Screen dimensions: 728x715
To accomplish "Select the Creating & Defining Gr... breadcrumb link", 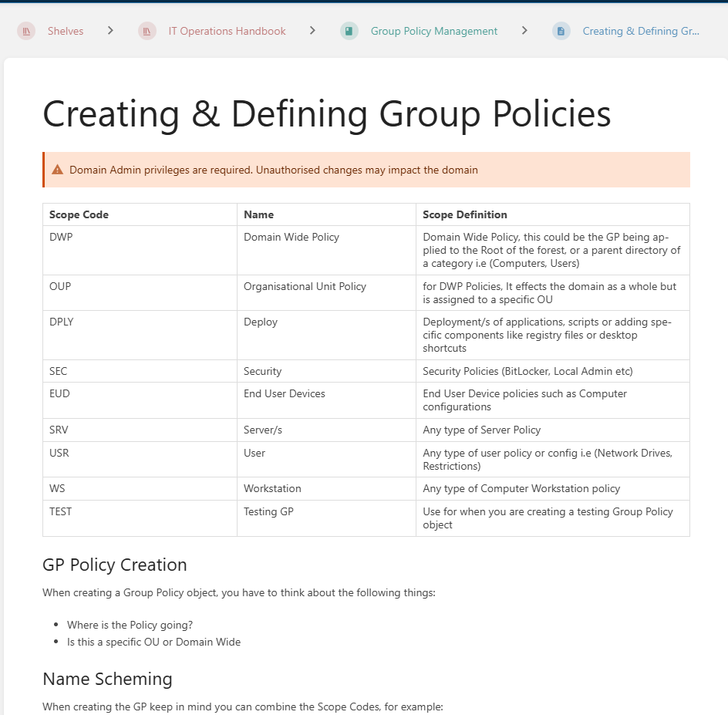I will (641, 31).
